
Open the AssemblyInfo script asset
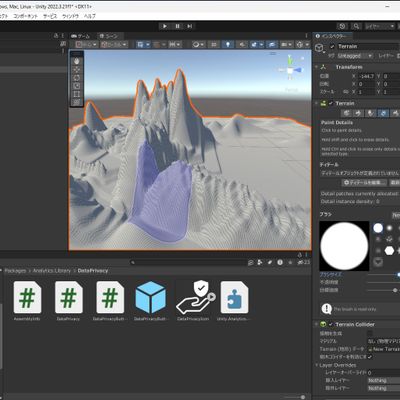(x=27, y=301)
